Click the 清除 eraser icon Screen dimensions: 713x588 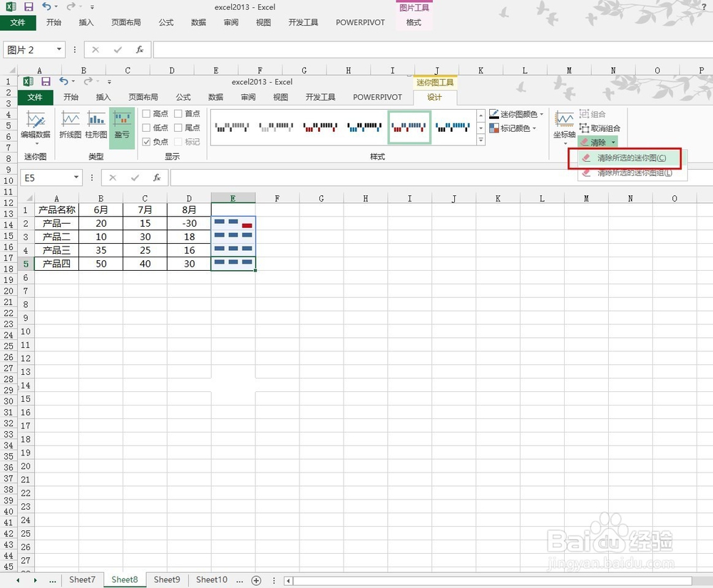[585, 142]
